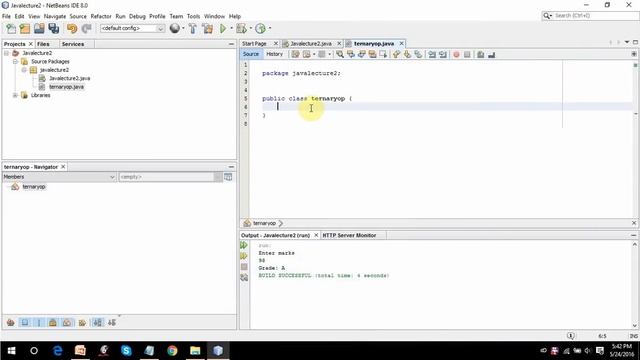
Task: Click the Open Project toolbar icon
Action: pos(39,28)
